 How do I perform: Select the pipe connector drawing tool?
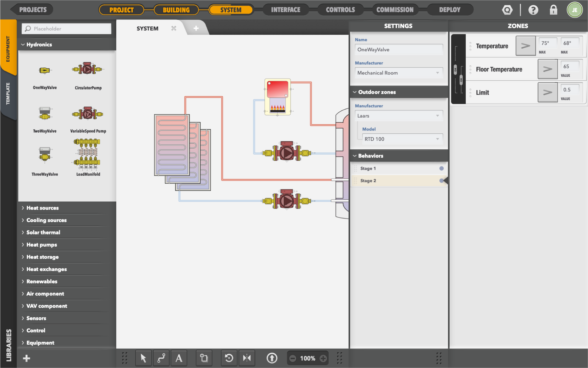(161, 358)
